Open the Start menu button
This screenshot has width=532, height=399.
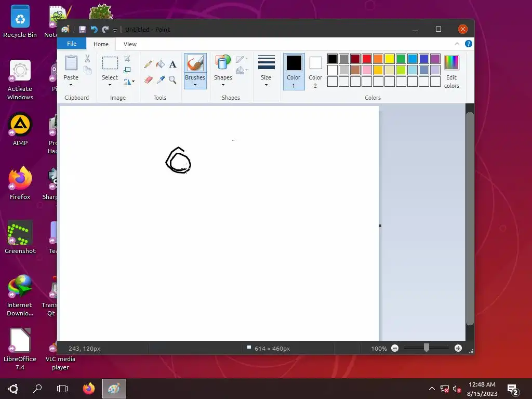(13, 389)
